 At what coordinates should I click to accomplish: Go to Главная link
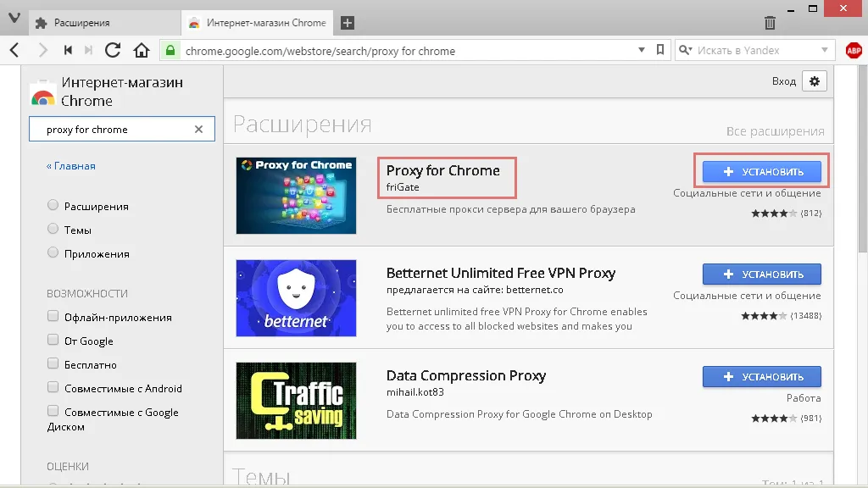point(71,166)
